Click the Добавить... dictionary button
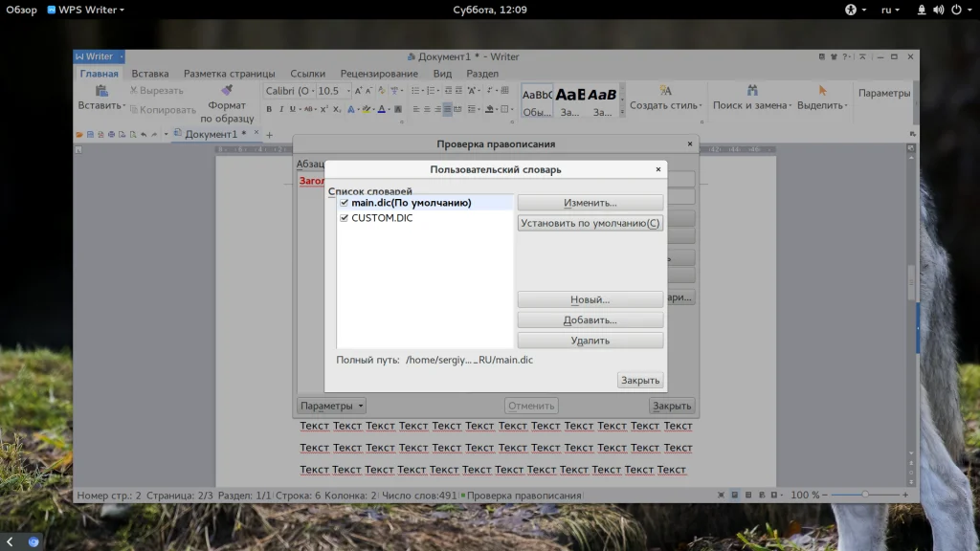 coord(590,320)
